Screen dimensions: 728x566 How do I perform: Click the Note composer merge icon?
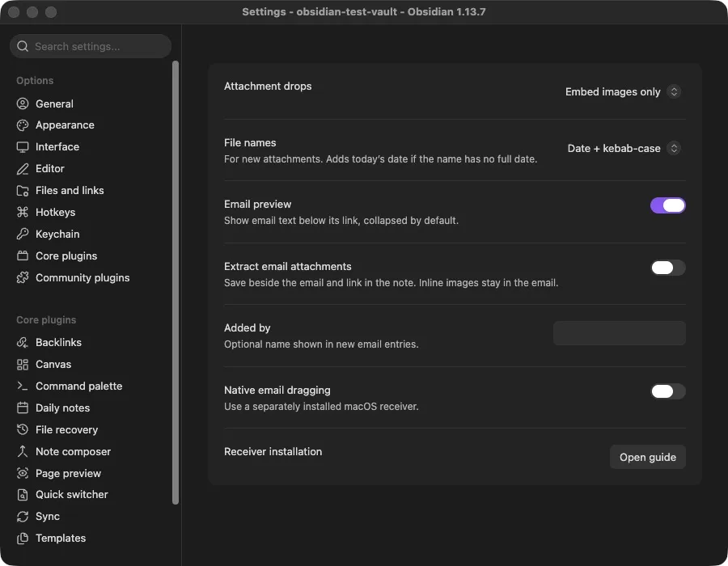pos(23,451)
